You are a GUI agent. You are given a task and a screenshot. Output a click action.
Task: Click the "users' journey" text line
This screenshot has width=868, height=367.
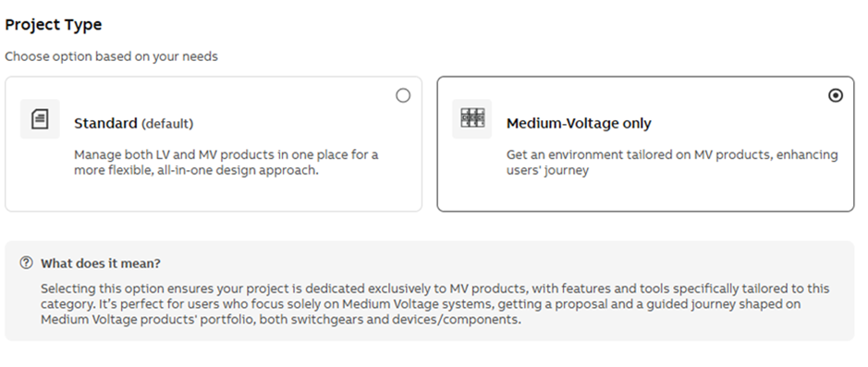tap(547, 170)
